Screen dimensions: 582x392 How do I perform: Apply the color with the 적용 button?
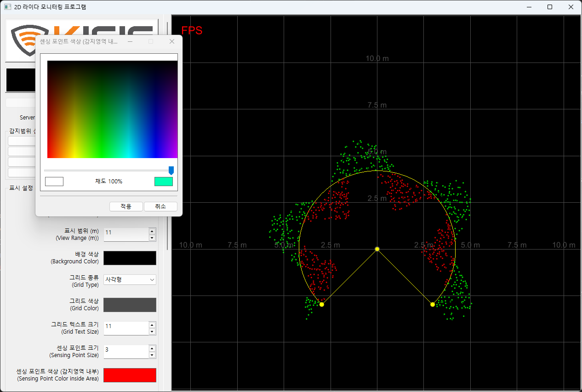tap(126, 206)
